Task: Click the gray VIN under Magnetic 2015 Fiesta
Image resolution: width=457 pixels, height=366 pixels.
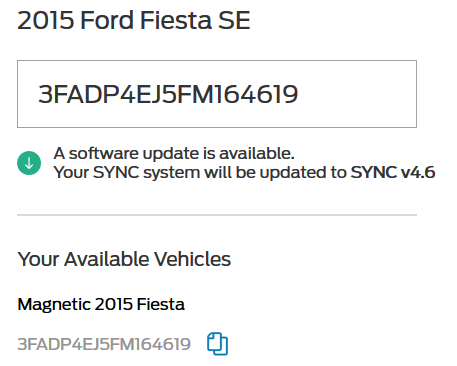Action: tap(104, 344)
